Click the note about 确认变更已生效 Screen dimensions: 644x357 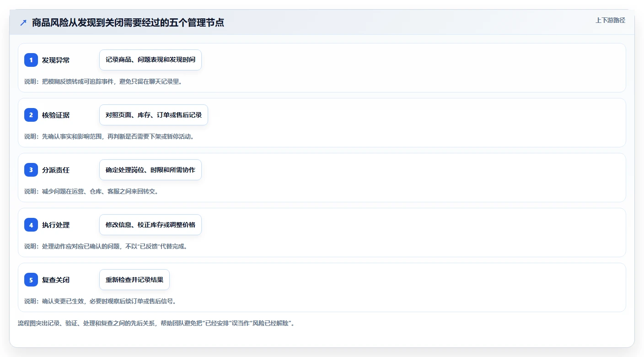(x=100, y=301)
